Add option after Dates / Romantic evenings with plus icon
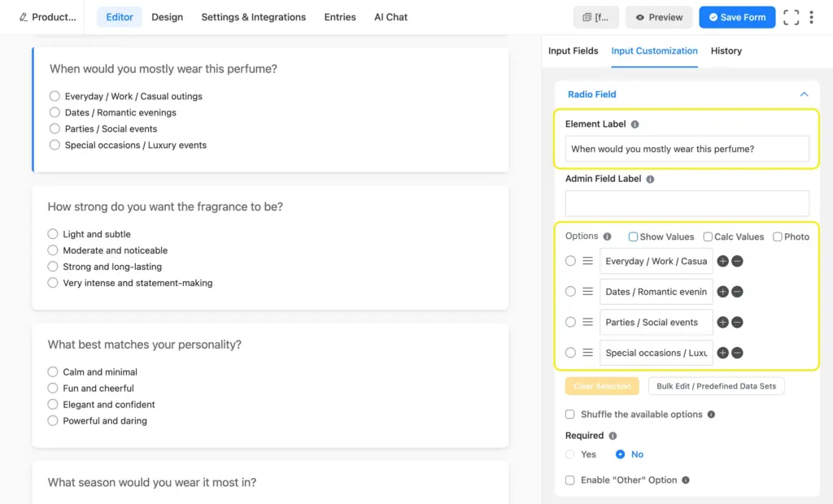The height and width of the screenshot is (504, 833). point(722,292)
